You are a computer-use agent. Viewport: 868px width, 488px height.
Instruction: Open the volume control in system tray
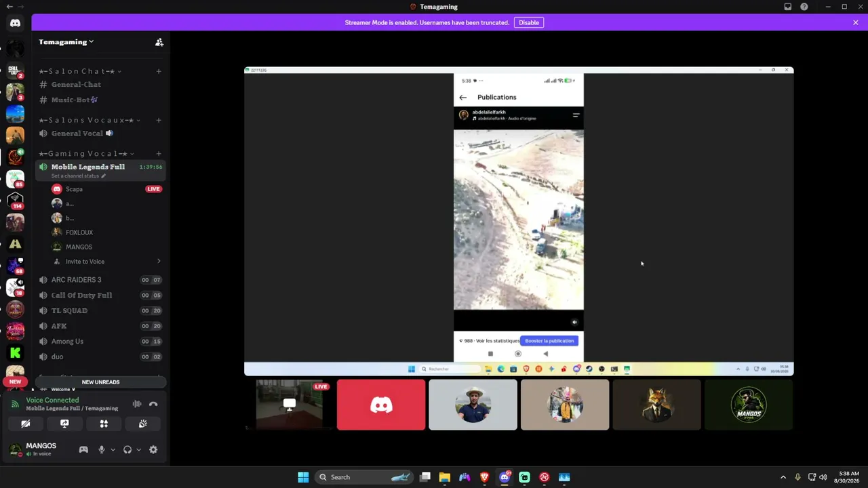pyautogui.click(x=823, y=477)
